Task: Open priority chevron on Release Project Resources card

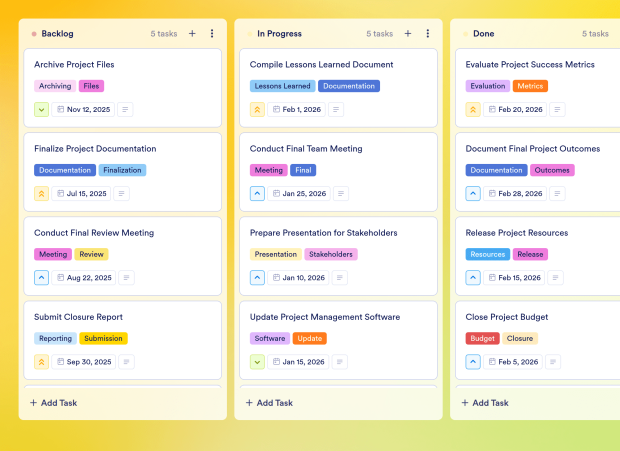Action: tap(473, 278)
